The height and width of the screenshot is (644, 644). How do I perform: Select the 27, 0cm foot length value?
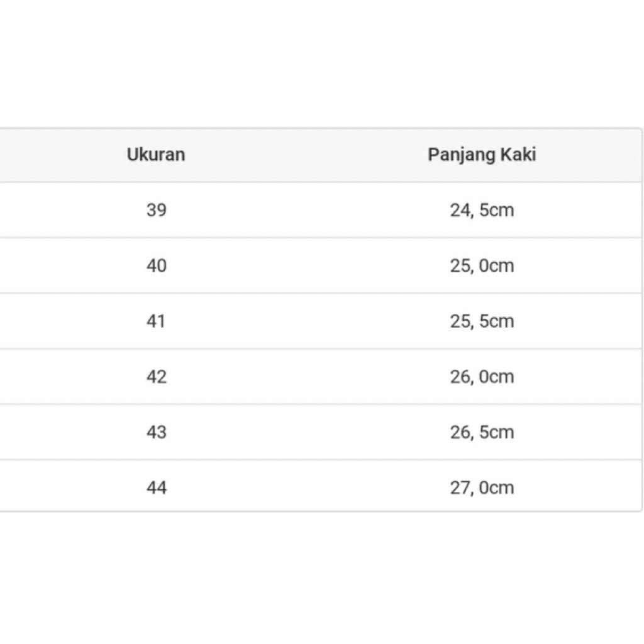pos(482,487)
